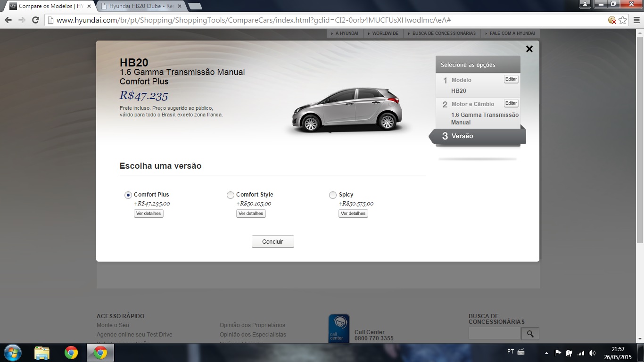Viewport: 644px width, 362px height.
Task: Click the volume speaker icon in tray
Action: click(x=592, y=353)
